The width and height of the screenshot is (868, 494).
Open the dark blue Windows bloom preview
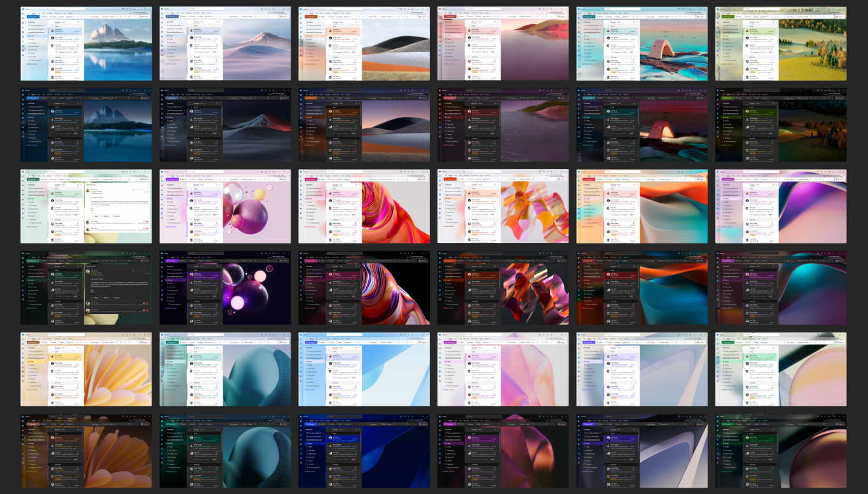364,451
